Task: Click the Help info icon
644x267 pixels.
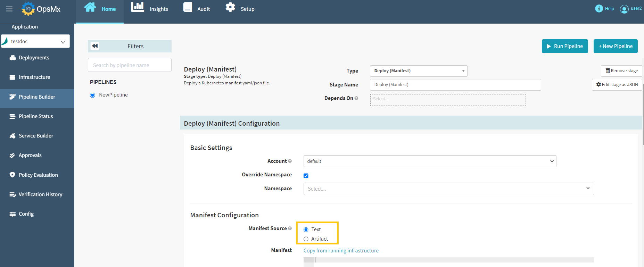Action: point(599,8)
